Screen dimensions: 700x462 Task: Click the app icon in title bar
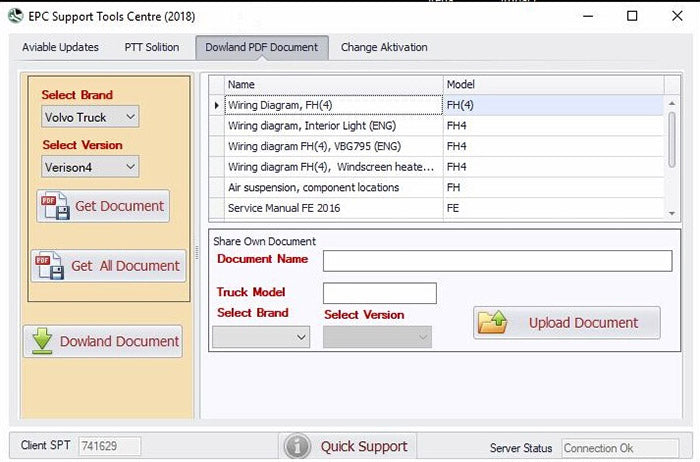(17, 16)
